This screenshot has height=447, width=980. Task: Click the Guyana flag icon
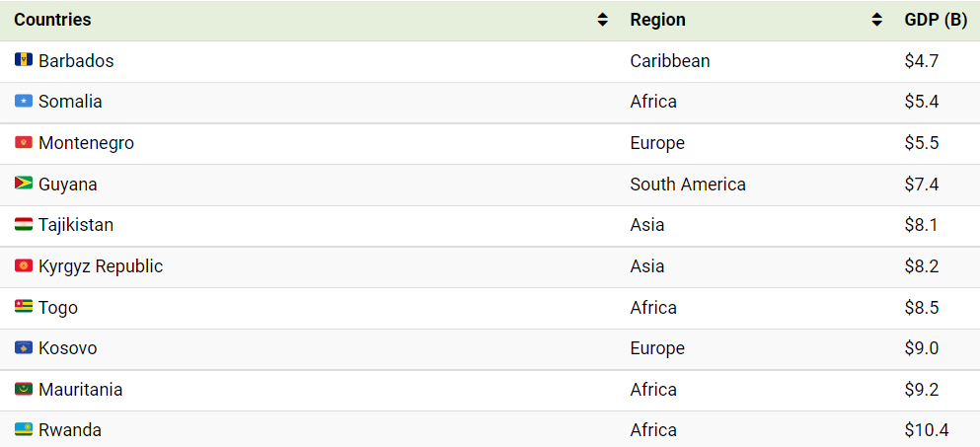pyautogui.click(x=23, y=184)
